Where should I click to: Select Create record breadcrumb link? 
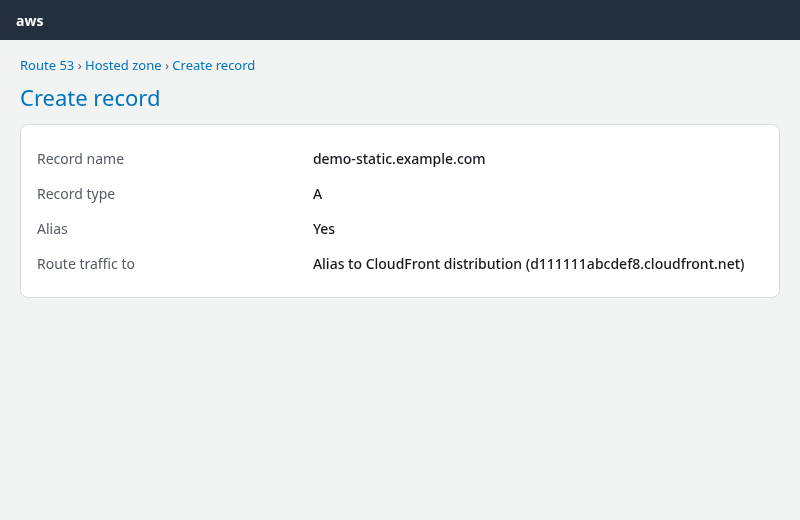point(213,65)
